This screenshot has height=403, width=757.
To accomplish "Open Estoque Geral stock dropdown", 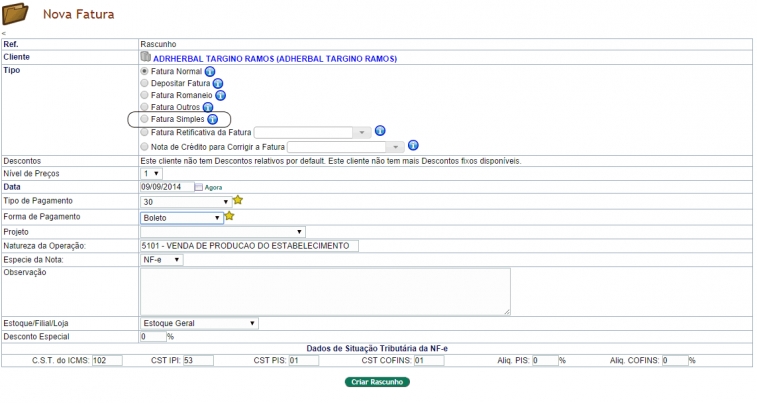I will [x=199, y=323].
